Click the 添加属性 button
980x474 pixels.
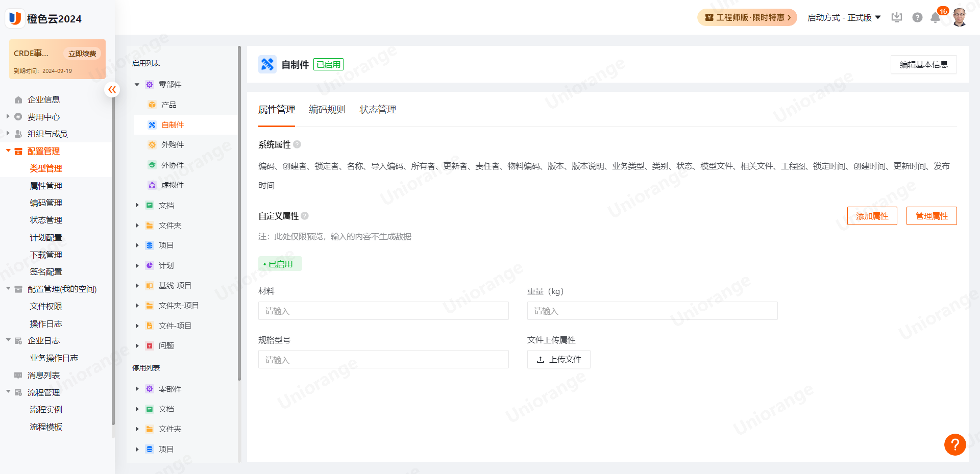click(872, 216)
